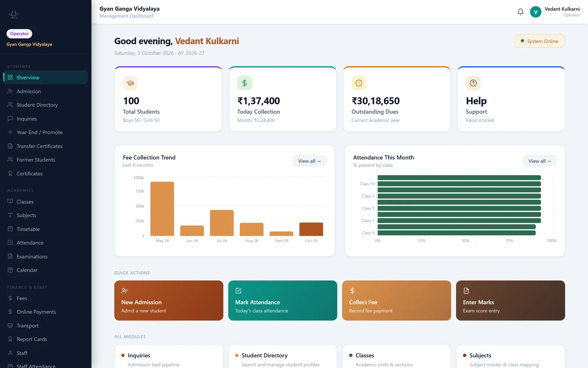Click the ₹1,37,400 Today Collection value
Screen dimensions: 588x368
tap(258, 101)
